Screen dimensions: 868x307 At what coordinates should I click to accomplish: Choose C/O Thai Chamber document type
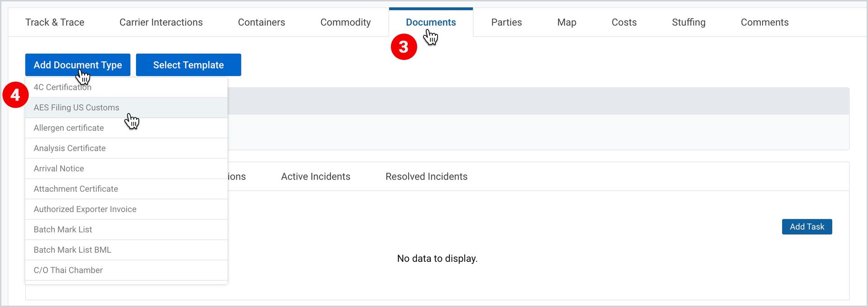tap(126, 270)
